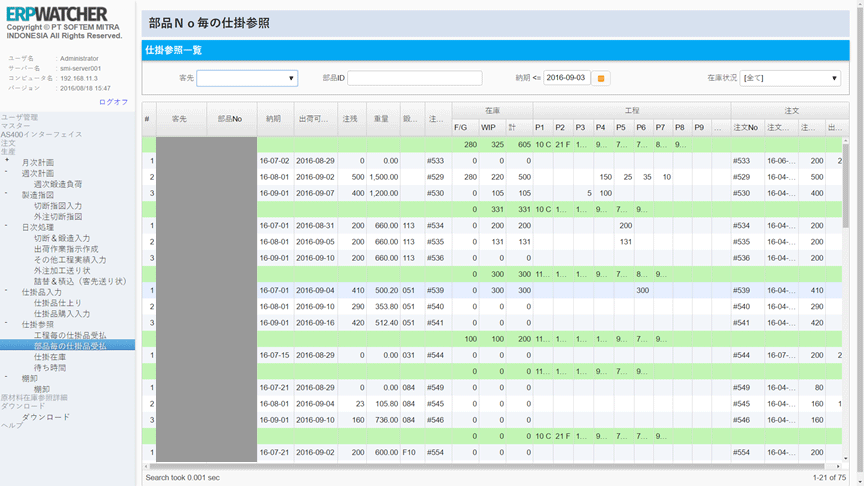This screenshot has width=864, height=486.
Task: Click cell 2016-09-07 in 出荷可 column
Action: click(x=315, y=193)
